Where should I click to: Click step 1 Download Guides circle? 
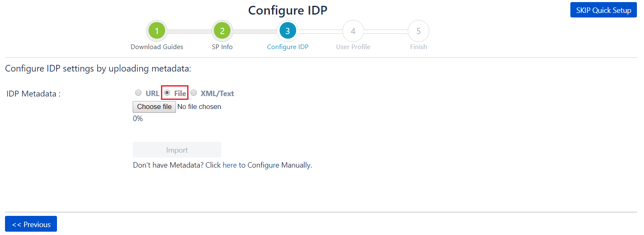(157, 31)
